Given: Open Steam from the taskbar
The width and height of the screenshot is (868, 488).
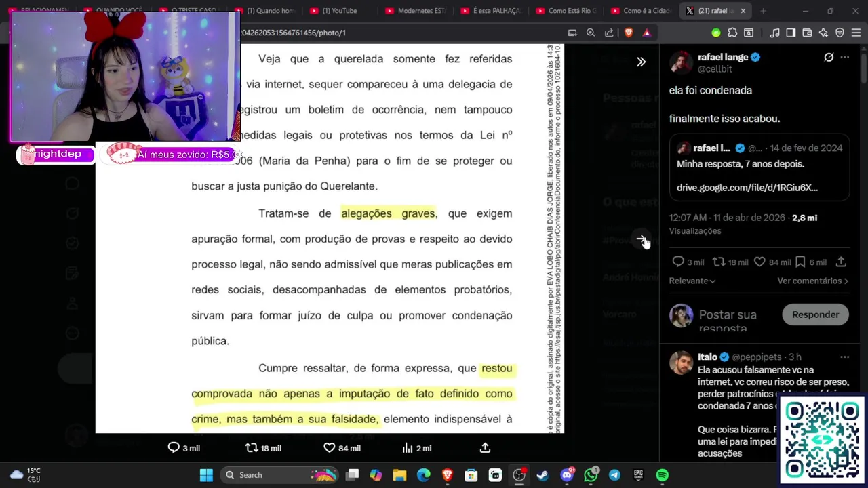Looking at the screenshot, I should (542, 475).
